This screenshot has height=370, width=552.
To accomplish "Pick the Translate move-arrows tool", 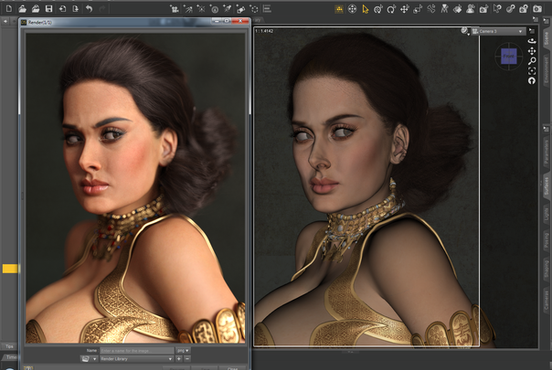I will tap(404, 9).
